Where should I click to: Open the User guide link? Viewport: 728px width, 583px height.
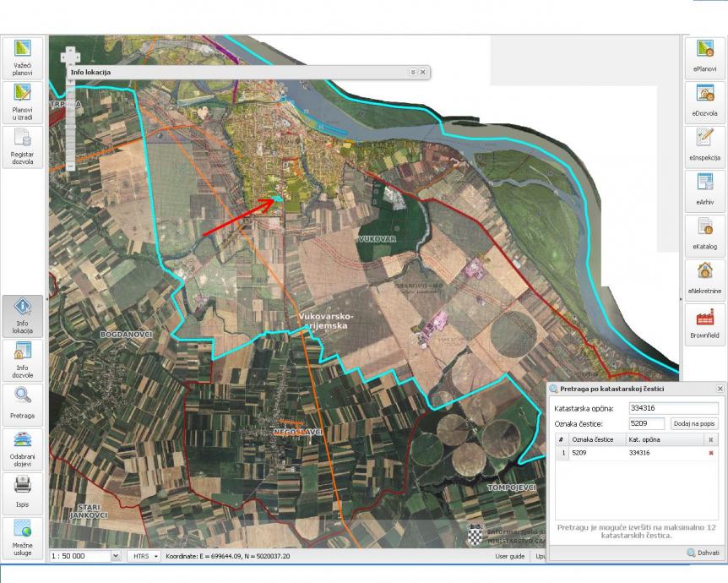[x=510, y=556]
